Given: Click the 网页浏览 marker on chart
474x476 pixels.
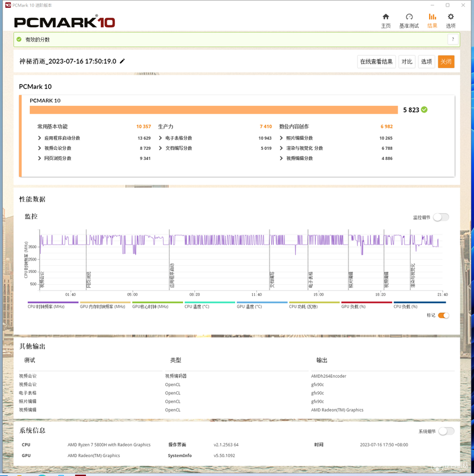Looking at the screenshot, I should [x=89, y=279].
